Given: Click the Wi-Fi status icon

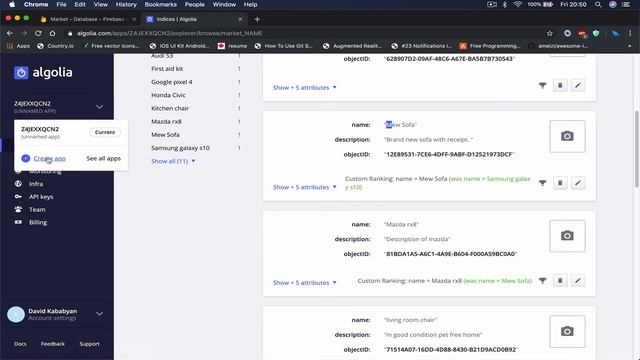Looking at the screenshot, I should pos(518,4).
